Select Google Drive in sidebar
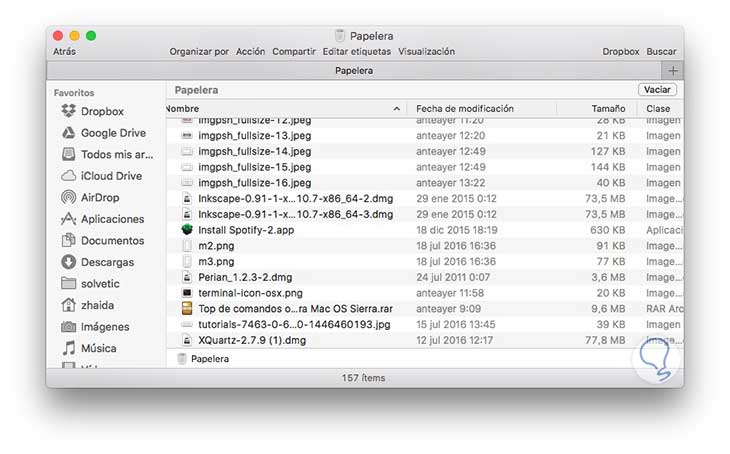Screen dimensions: 730x454 (112, 133)
